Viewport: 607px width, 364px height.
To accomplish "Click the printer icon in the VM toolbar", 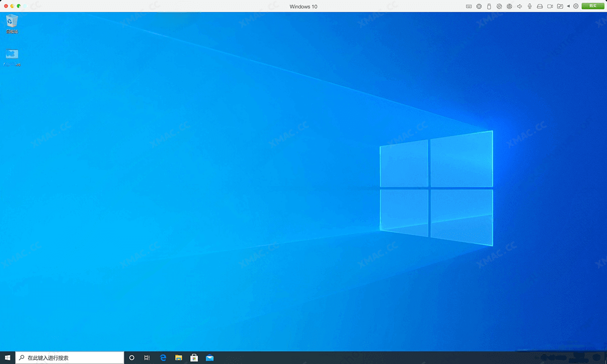I will (540, 6).
